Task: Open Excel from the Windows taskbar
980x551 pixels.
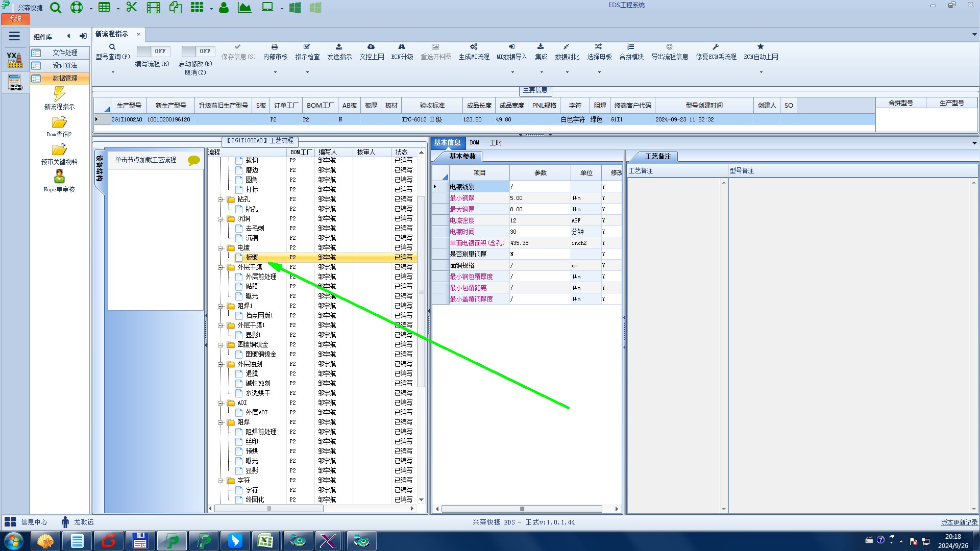Action: [265, 541]
